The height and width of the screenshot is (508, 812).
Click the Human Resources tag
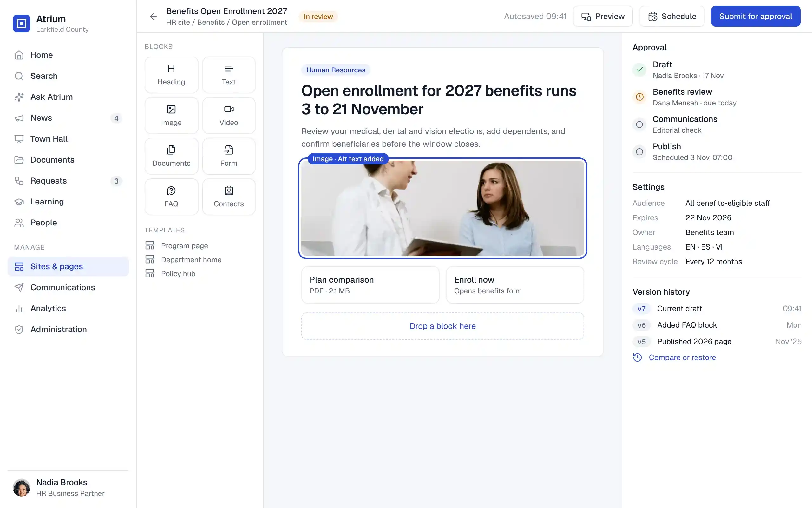point(336,70)
